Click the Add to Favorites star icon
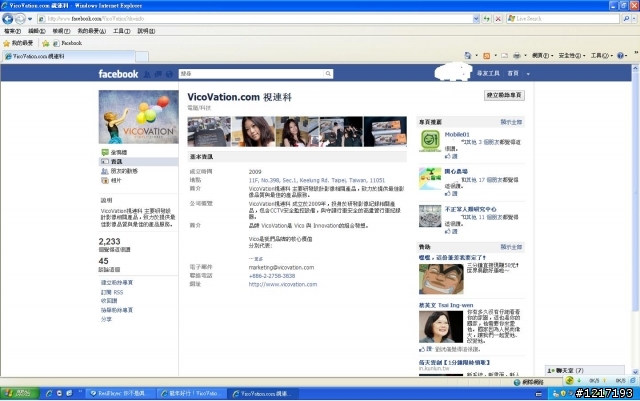The height and width of the screenshot is (401, 640). click(46, 43)
